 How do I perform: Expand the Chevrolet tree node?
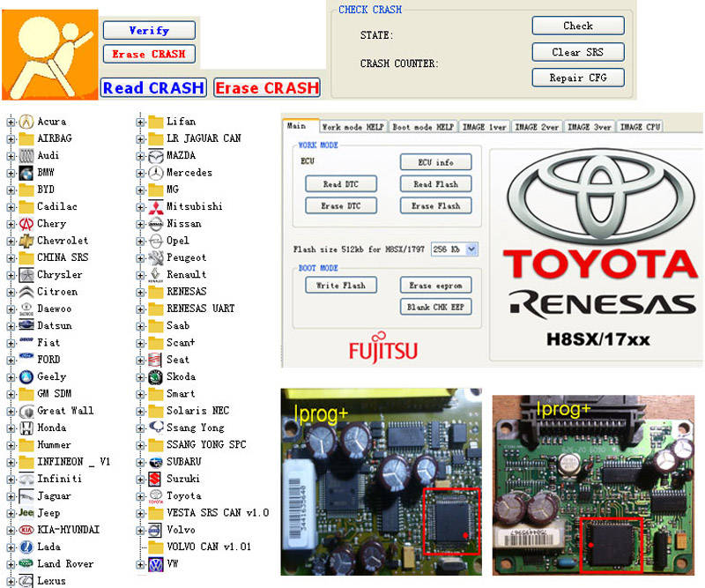click(11, 241)
